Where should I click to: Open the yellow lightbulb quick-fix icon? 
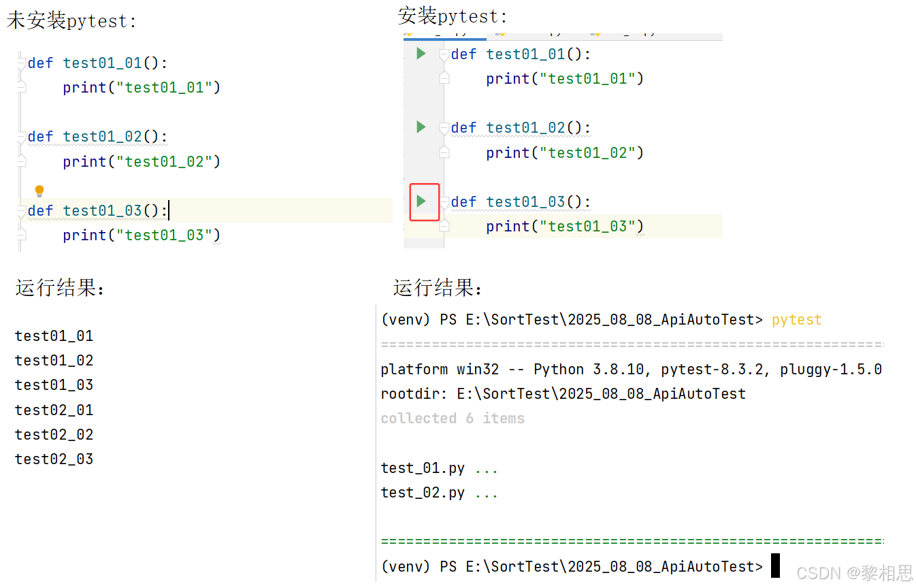[x=39, y=191]
